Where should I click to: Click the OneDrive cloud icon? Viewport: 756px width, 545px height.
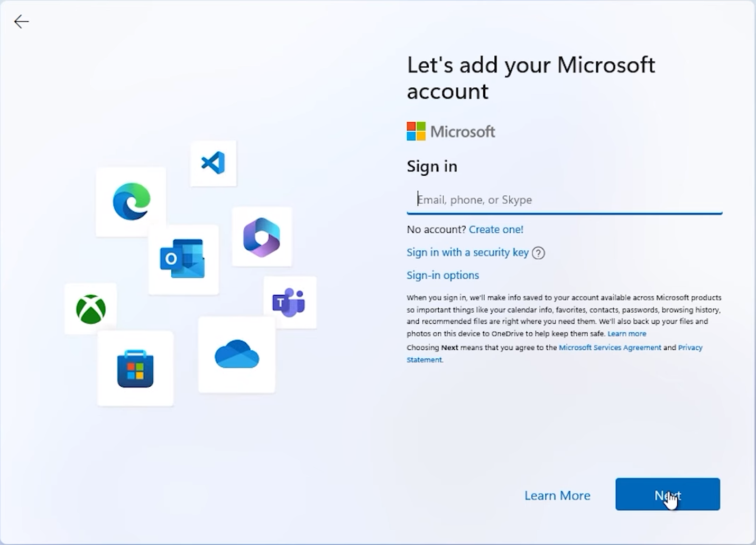(x=237, y=355)
